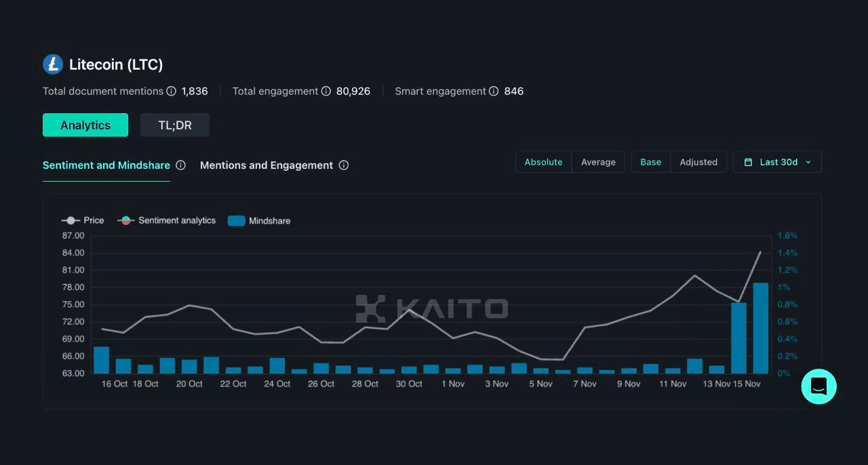The image size is (868, 465).
Task: Expand the Last 30d dropdown chevron
Action: (808, 163)
